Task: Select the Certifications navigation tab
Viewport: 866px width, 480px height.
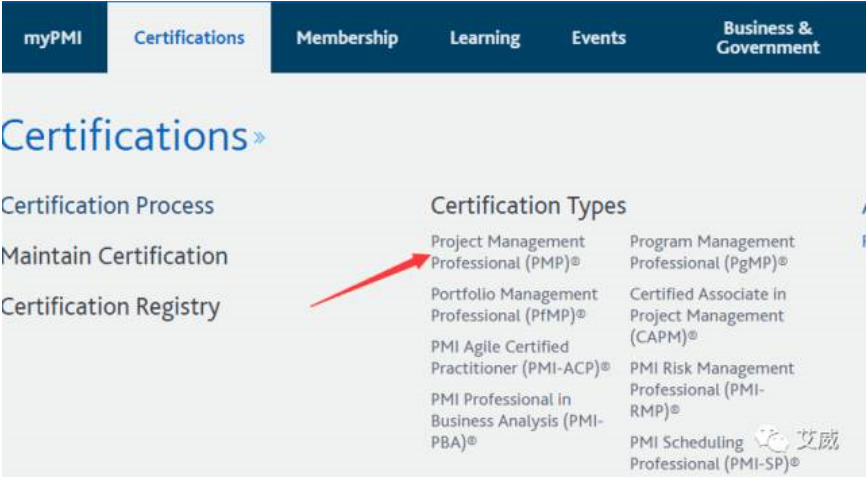Action: pos(189,38)
